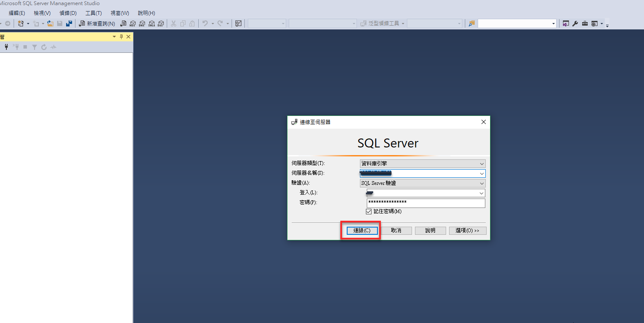Open the 偵錯(D) menu
Image resolution: width=644 pixels, height=323 pixels.
[68, 13]
